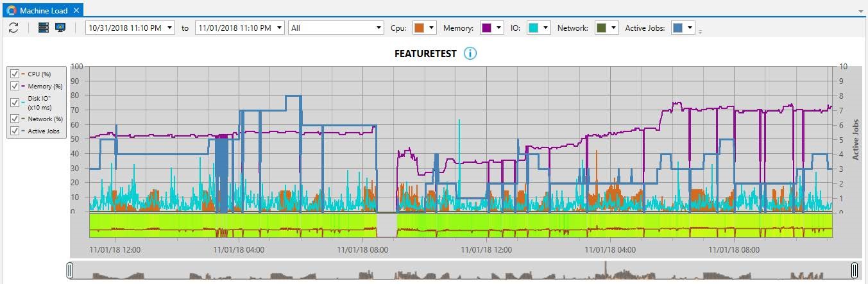Image resolution: width=868 pixels, height=284 pixels.
Task: Click the monitor icon in toolbar
Action: (x=60, y=28)
